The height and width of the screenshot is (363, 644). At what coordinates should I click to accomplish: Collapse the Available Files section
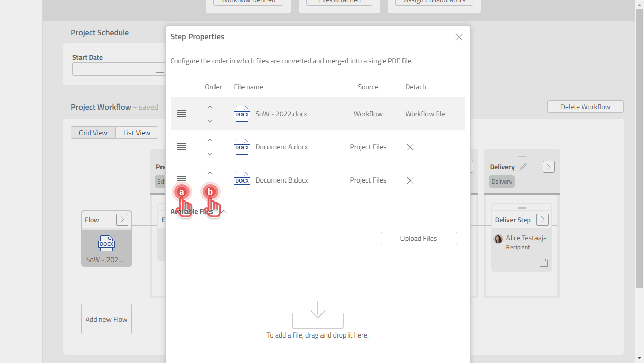pos(223,211)
